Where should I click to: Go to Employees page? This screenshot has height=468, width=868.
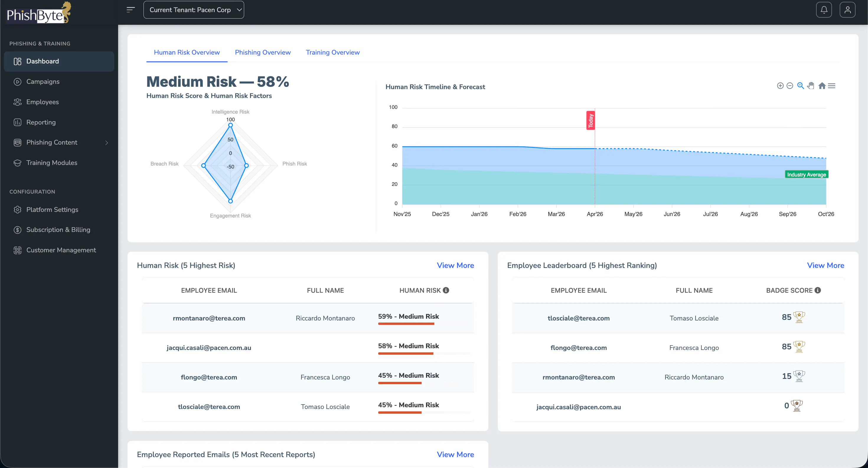coord(59,102)
